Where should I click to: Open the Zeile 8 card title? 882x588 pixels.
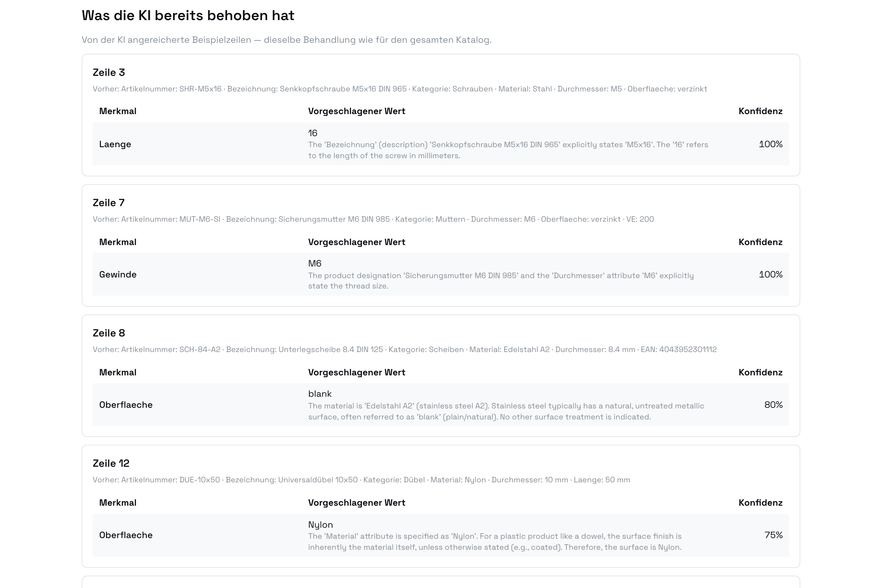tap(109, 333)
